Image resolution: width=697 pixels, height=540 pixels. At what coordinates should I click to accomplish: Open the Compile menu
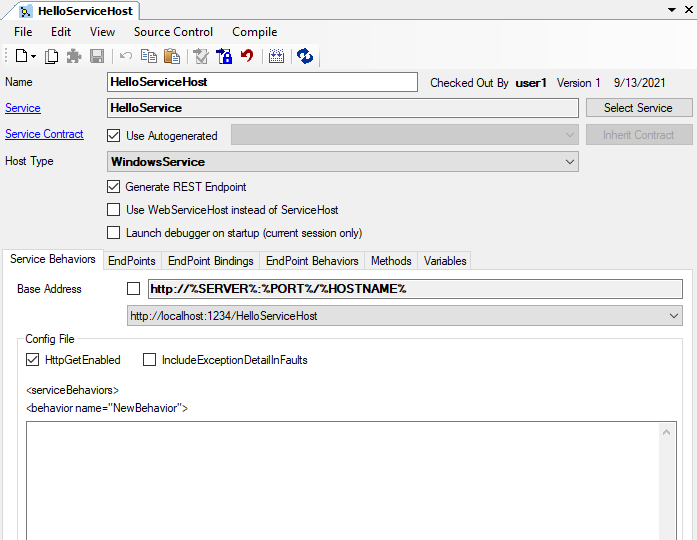(x=255, y=32)
